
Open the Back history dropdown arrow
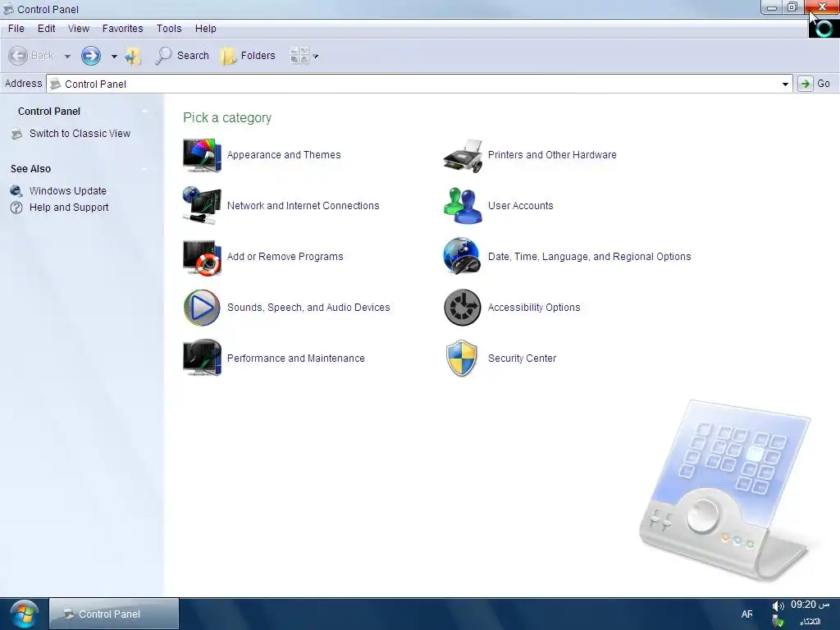(x=67, y=57)
